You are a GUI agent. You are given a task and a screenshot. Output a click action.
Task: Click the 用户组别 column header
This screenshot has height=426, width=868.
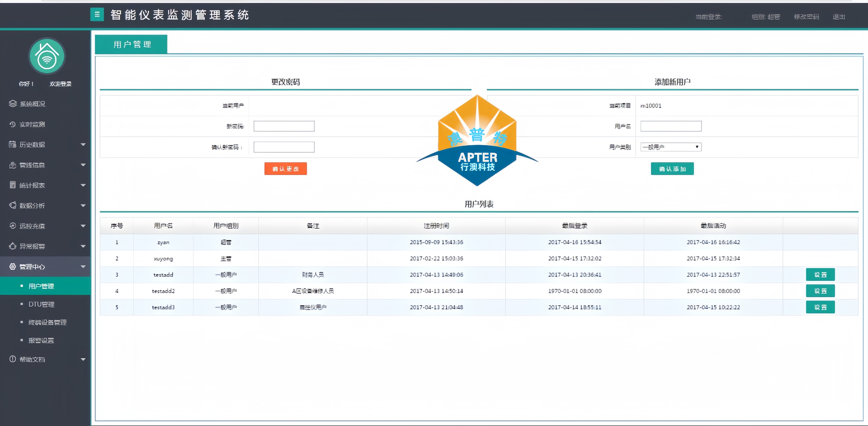(226, 226)
